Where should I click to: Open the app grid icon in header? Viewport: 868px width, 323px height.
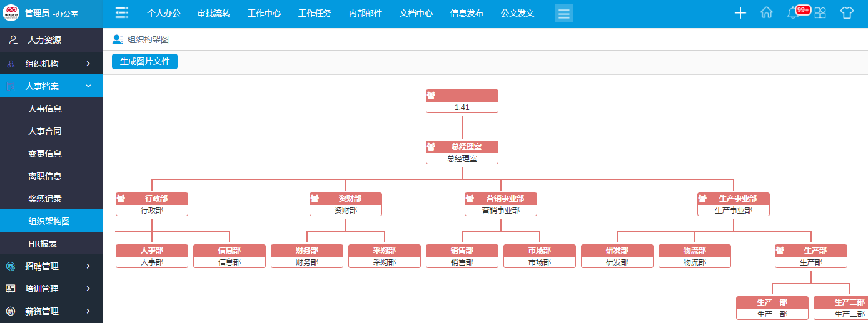(820, 13)
